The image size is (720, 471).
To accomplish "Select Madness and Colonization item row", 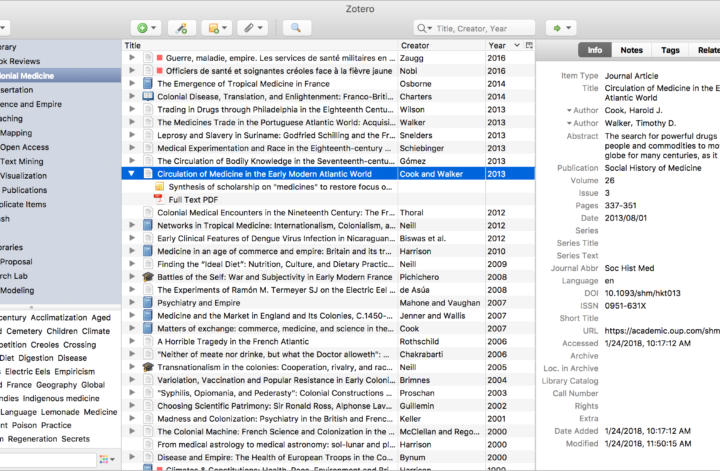I will click(328, 419).
